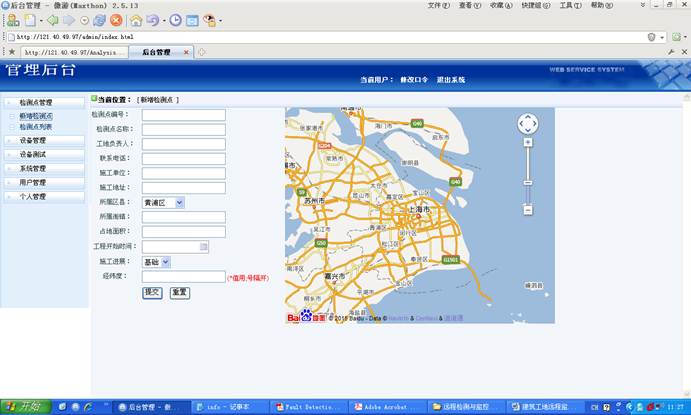Open the 工具(T) menu
691x415 pixels.
pyautogui.click(x=570, y=5)
